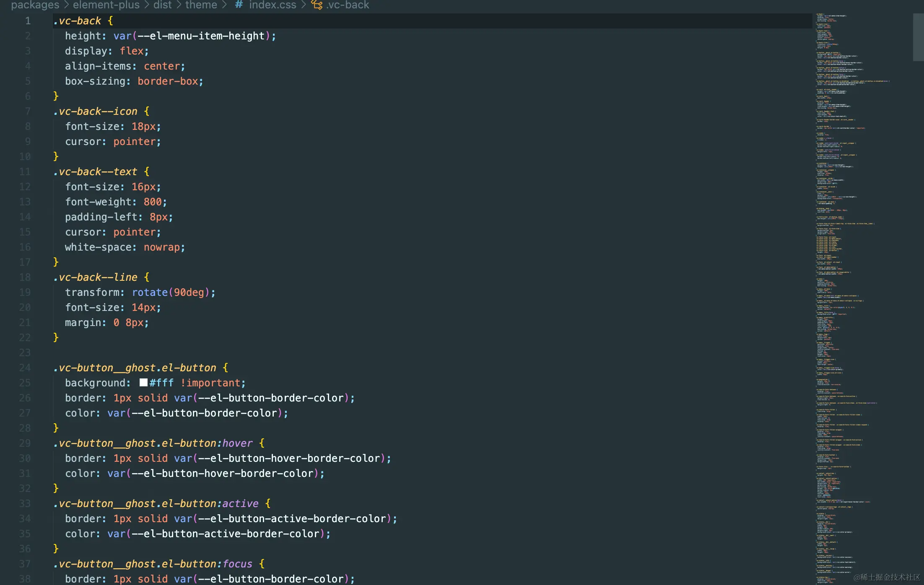Open the 'element-plus' breadcrumb folder
924x585 pixels.
[106, 5]
